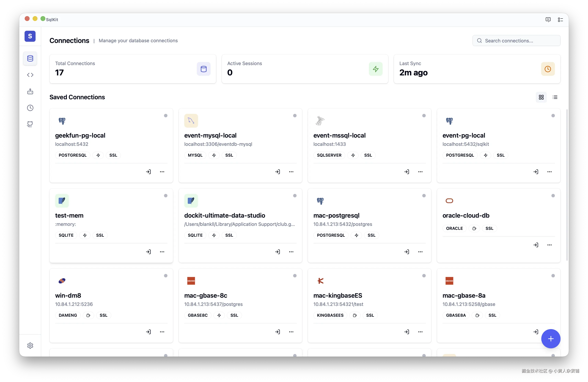
Task: Connect to mac-kingbaseES
Action: (407, 332)
